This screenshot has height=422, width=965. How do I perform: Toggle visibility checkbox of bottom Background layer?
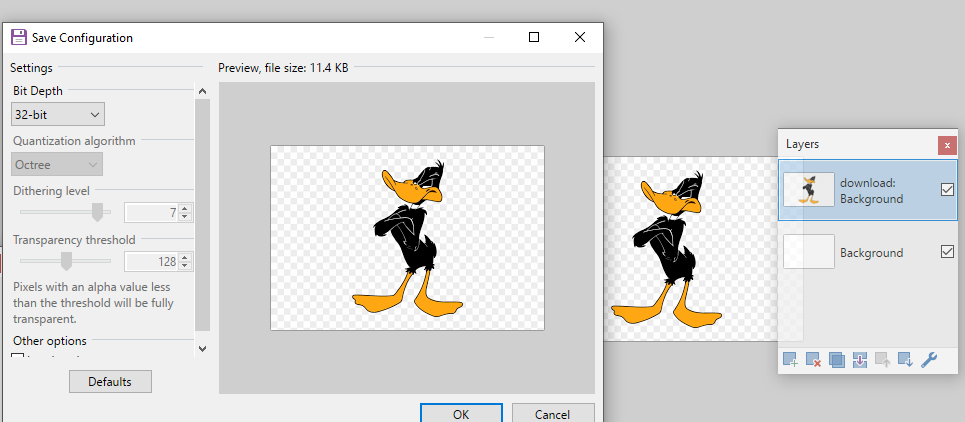947,252
